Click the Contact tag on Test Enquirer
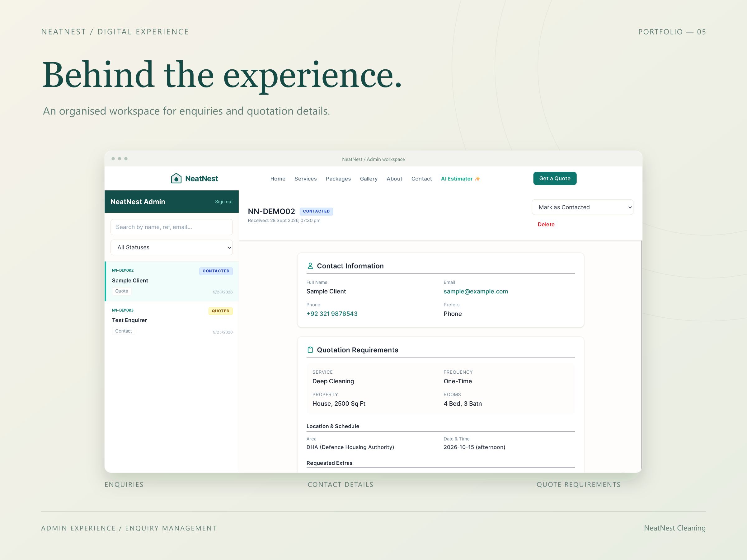747x560 pixels. point(123,331)
